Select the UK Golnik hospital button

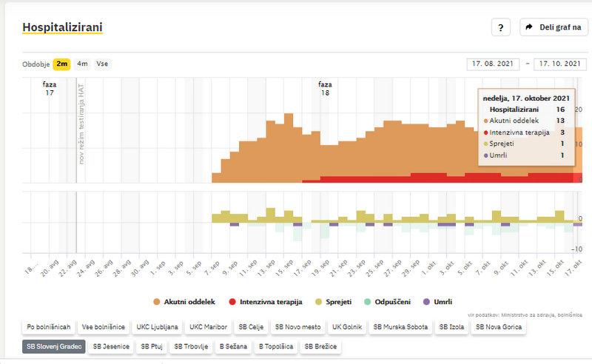pyautogui.click(x=346, y=326)
